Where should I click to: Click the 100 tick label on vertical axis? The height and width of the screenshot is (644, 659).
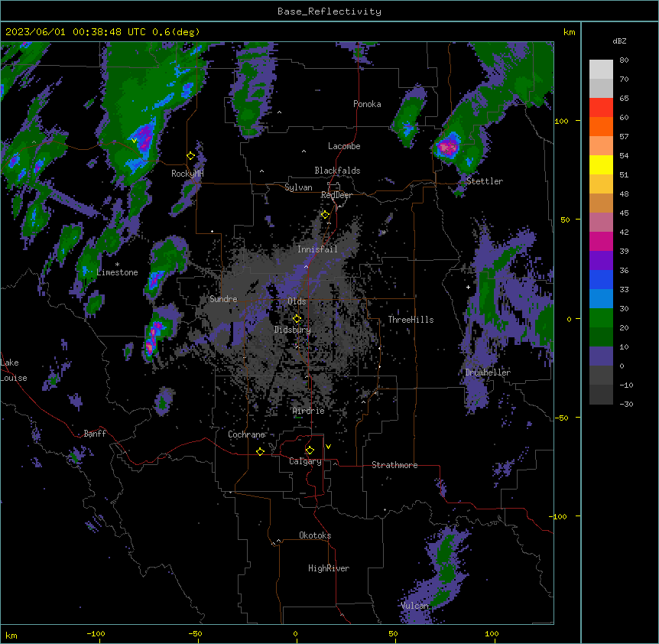coord(561,121)
